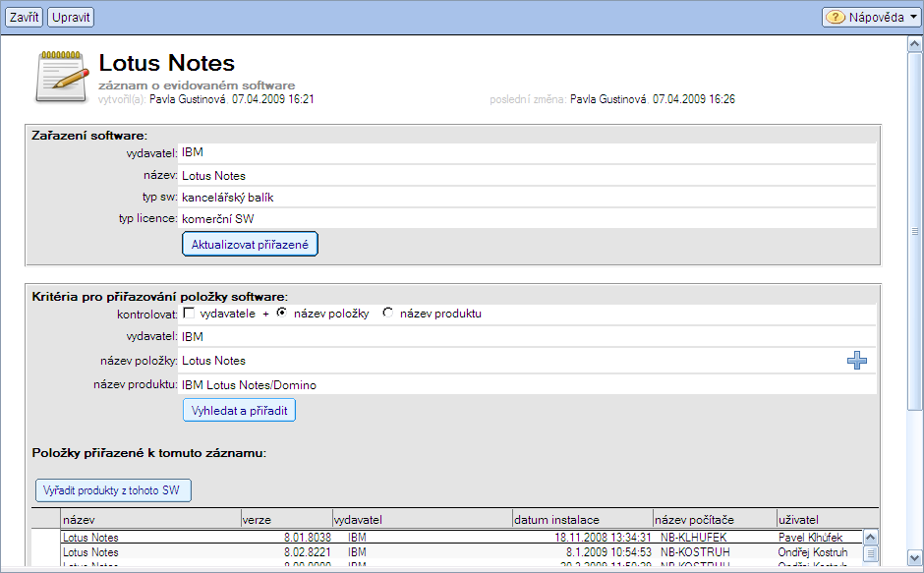The image size is (924, 573).
Task: Click the 18.11.2008 13:34:31 install date cell
Action: coord(603,537)
